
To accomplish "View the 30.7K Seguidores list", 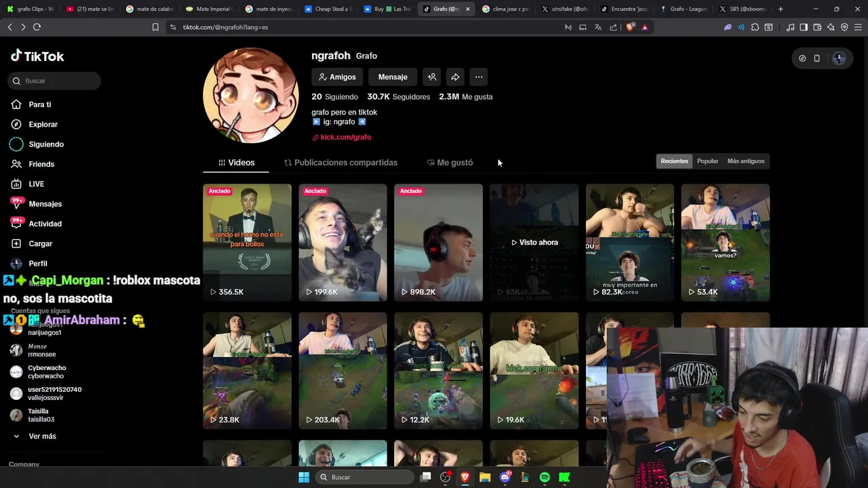I will 399,97.
